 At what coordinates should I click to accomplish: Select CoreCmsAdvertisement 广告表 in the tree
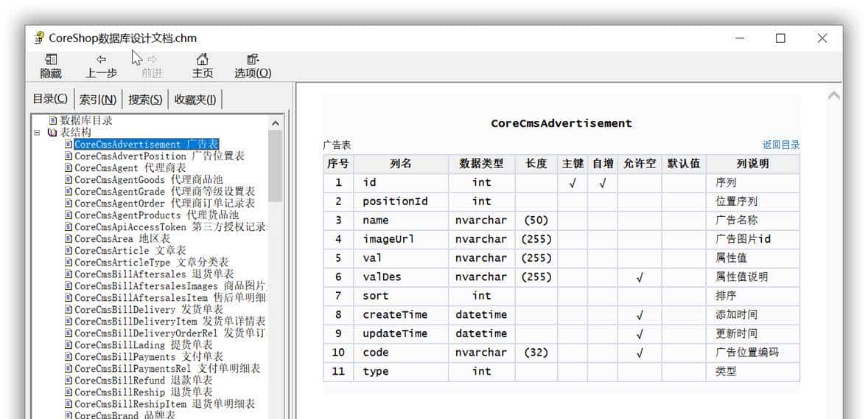pos(147,145)
